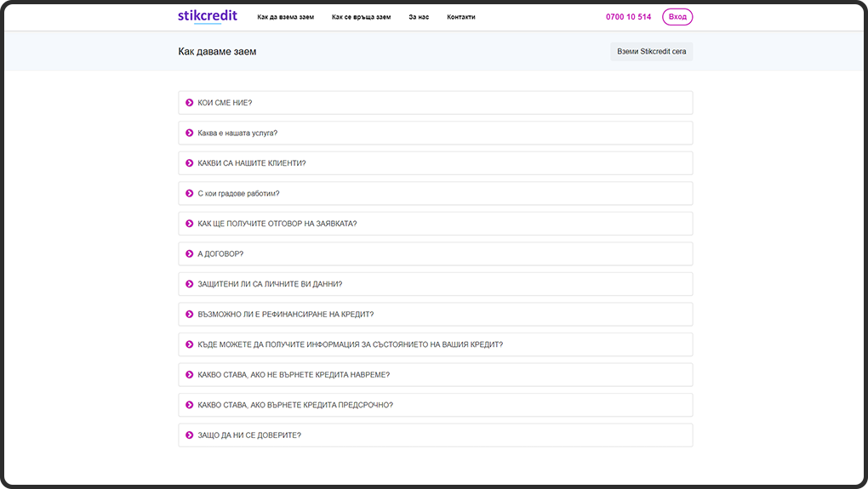The height and width of the screenshot is (489, 868).
Task: Click phone number 0700 10 514
Action: tap(628, 17)
